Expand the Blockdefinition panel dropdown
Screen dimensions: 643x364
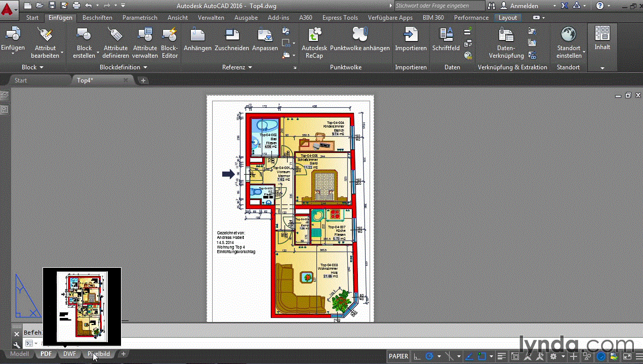coord(145,67)
